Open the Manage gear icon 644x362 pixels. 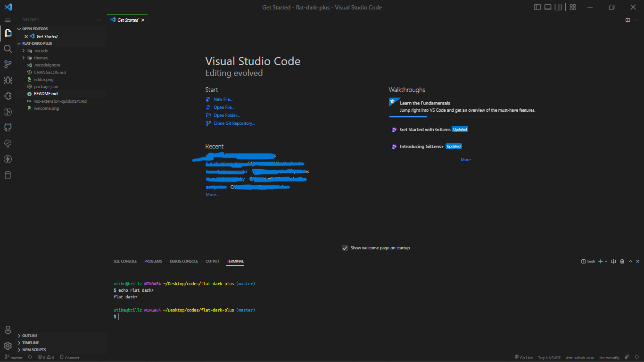pos(8,346)
